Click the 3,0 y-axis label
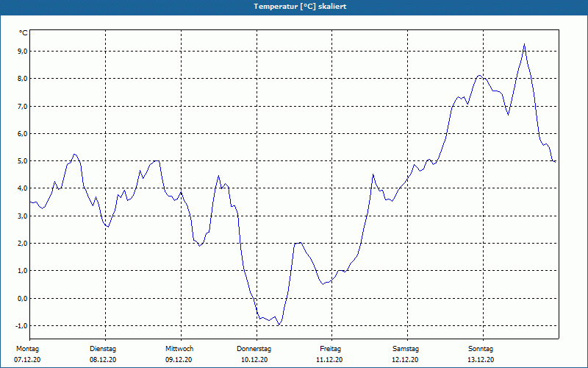 tap(21, 216)
